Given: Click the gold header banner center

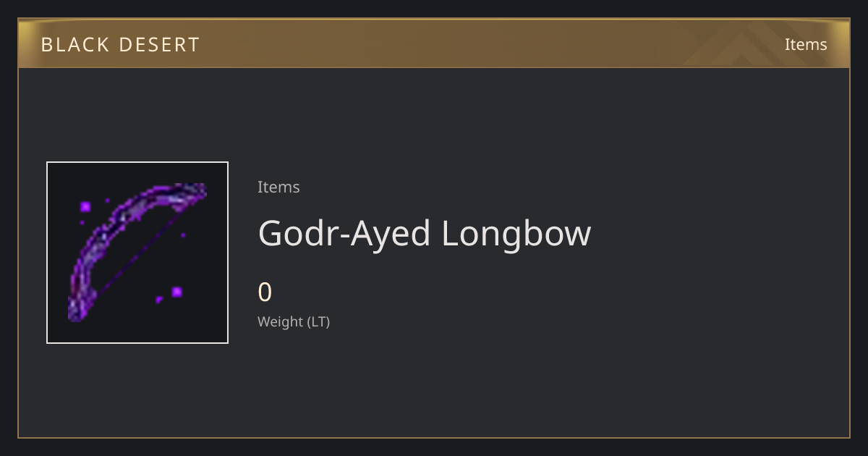Looking at the screenshot, I should [x=434, y=43].
